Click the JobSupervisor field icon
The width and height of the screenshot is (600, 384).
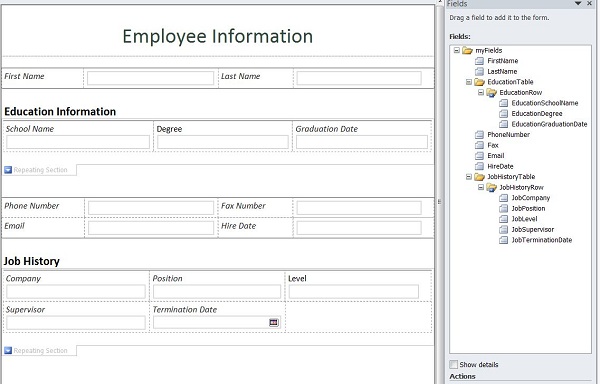(504, 229)
